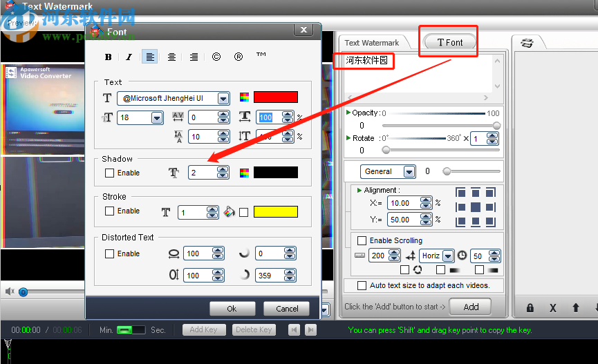598x364 pixels.
Task: Toggle italic formatting in Font dialog
Action: 129,57
